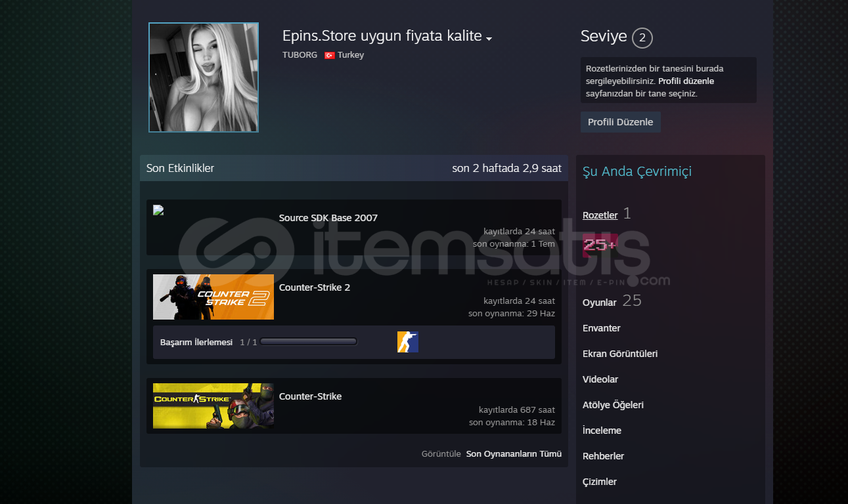Click the broken Source SDK image icon
848x504 pixels.
158,210
